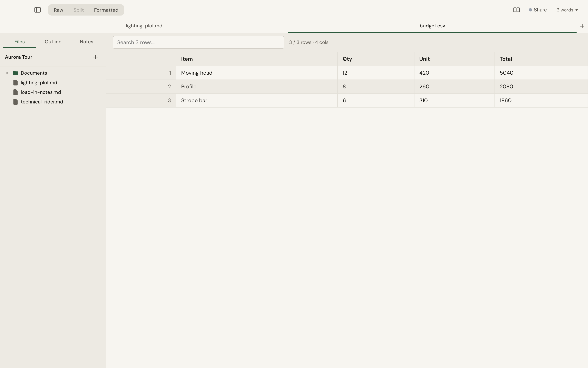Screen dimensions: 588x368
Task: Select the Unit cell showing 260
Action: [x=454, y=87]
